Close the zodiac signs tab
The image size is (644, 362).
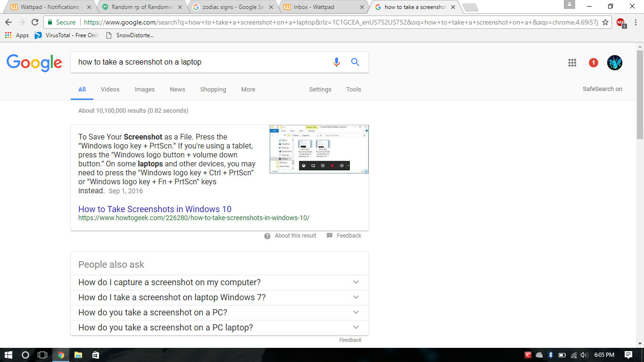(x=271, y=7)
